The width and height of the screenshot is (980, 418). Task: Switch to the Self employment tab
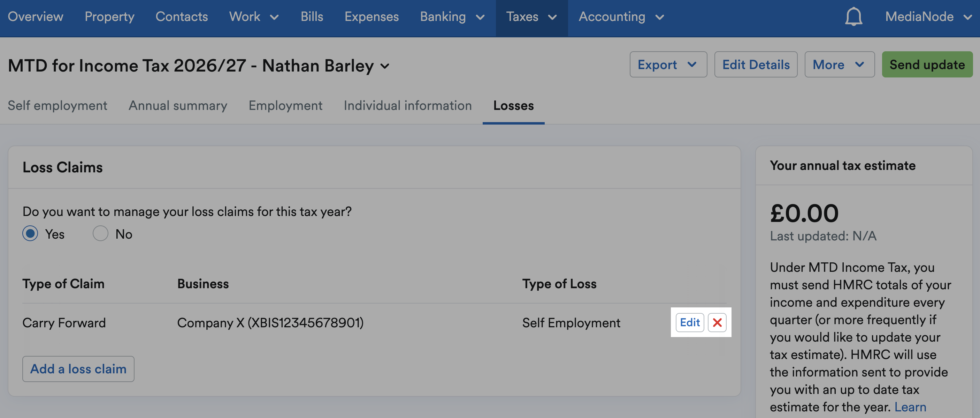58,106
